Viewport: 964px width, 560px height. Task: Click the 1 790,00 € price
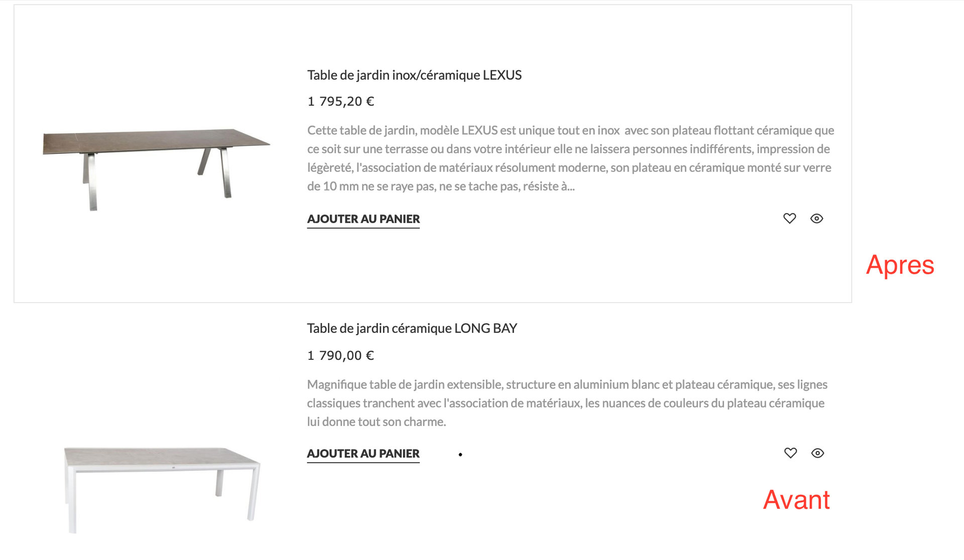(x=340, y=356)
